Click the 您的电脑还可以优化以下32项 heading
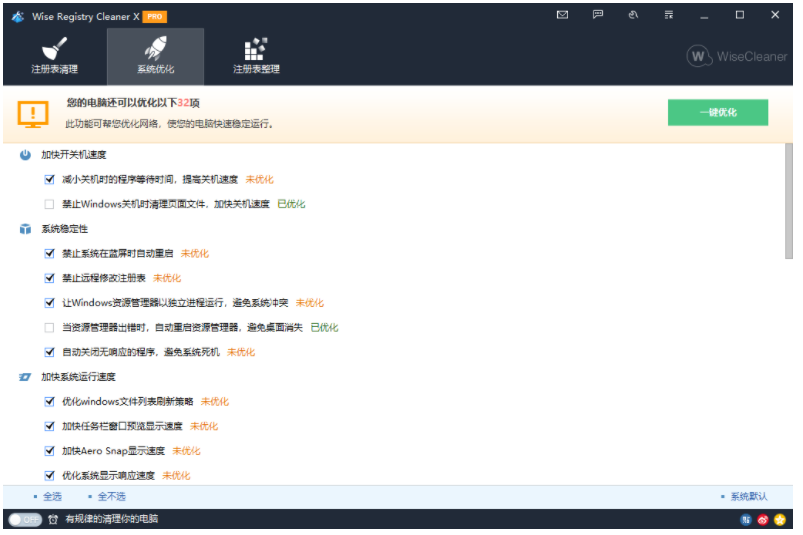Screen dimensions: 803x535 tap(133, 103)
